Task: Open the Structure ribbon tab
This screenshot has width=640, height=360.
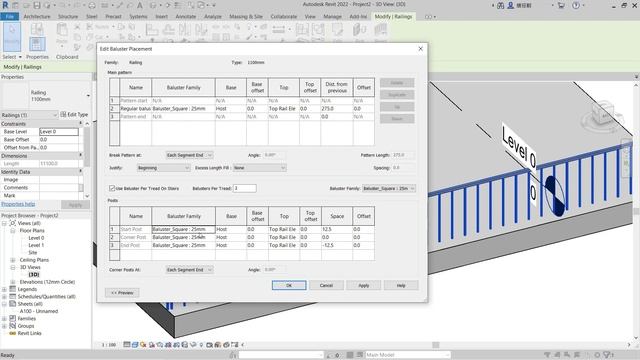Action: coord(68,17)
